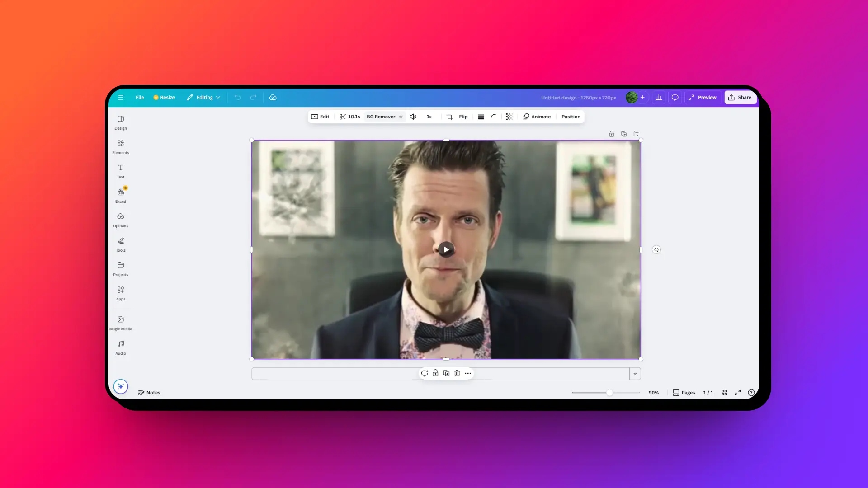Play the video on canvas
Viewport: 868px width, 488px height.
(446, 249)
